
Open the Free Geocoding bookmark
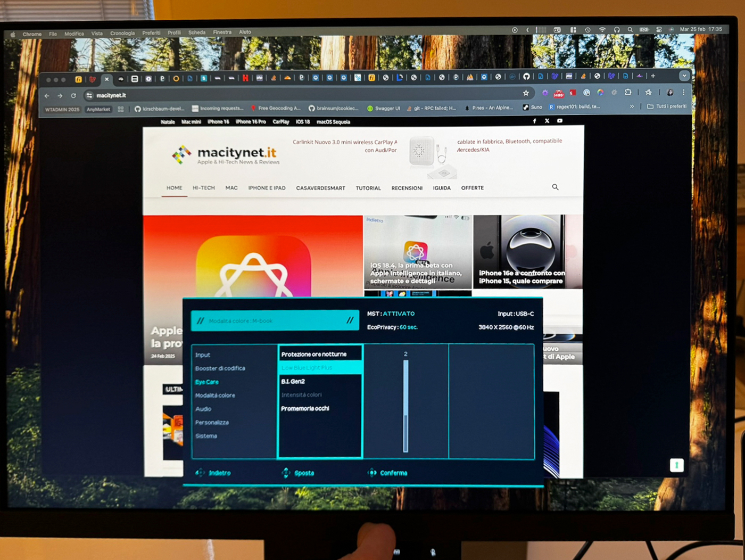tap(276, 109)
